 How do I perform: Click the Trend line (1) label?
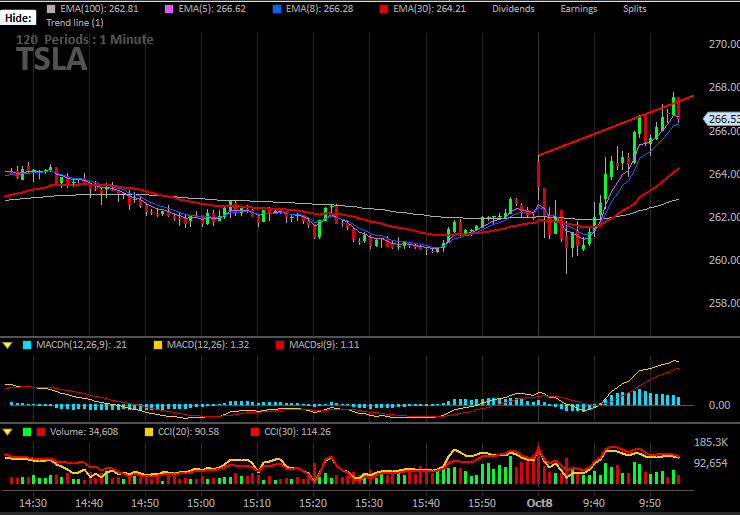(75, 23)
